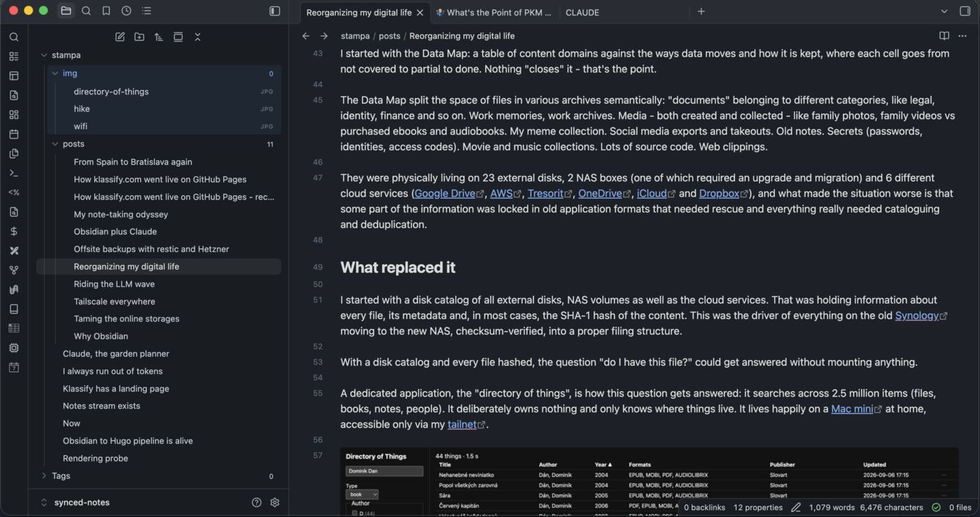This screenshot has height=517, width=980.
Task: Open the tab list dropdown chevron
Action: [x=944, y=10]
